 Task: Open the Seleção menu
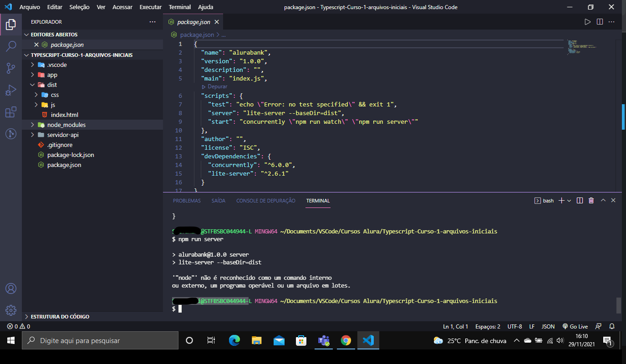[x=79, y=7]
